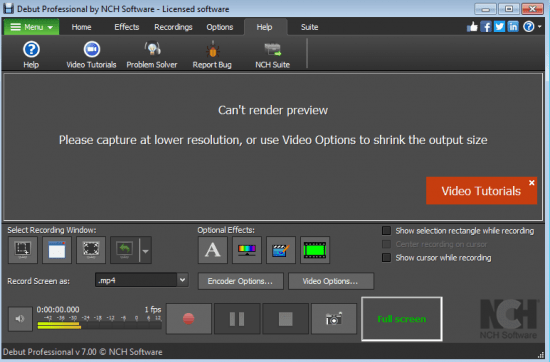Screen dimensions: 550x362
Task: Start recording with the red button
Action: pyautogui.click(x=189, y=319)
